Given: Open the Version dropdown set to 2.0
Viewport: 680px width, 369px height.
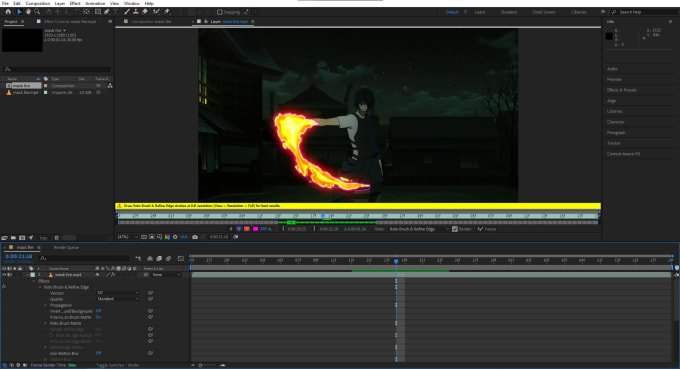Looking at the screenshot, I should tap(118, 293).
